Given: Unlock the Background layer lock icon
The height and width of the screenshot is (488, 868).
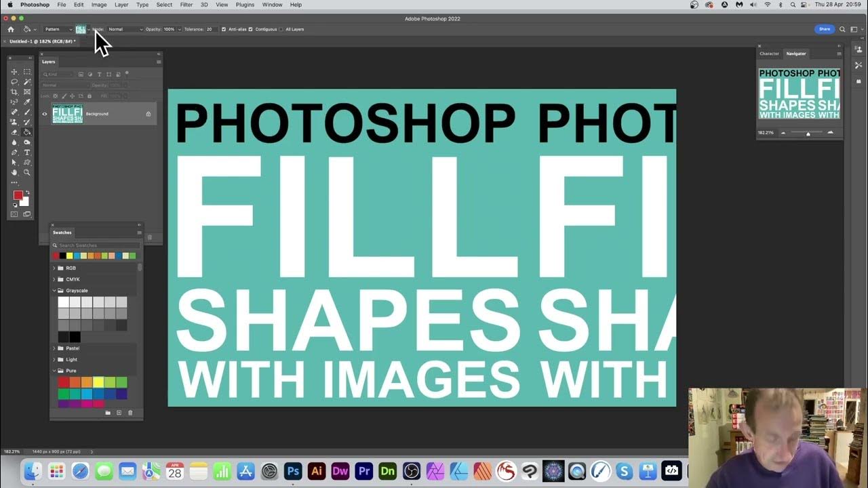Looking at the screenshot, I should click(149, 114).
